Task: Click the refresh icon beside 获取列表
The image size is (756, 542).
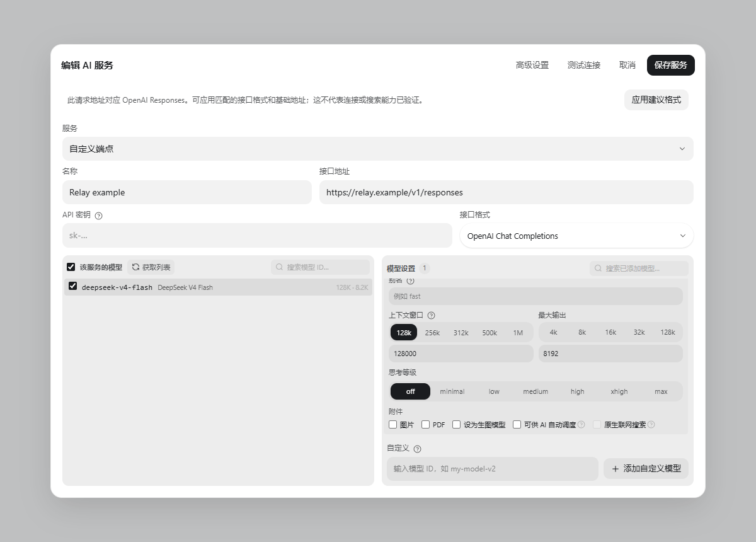Action: pos(135,267)
